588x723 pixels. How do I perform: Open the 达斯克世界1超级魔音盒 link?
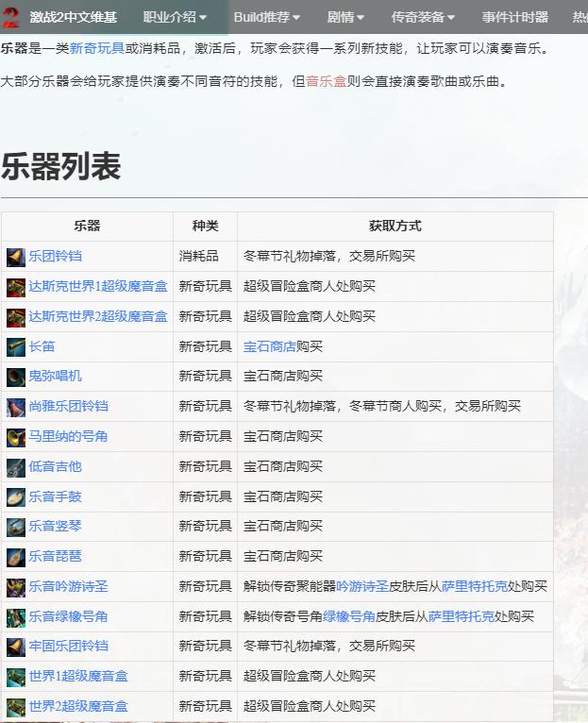(x=98, y=286)
